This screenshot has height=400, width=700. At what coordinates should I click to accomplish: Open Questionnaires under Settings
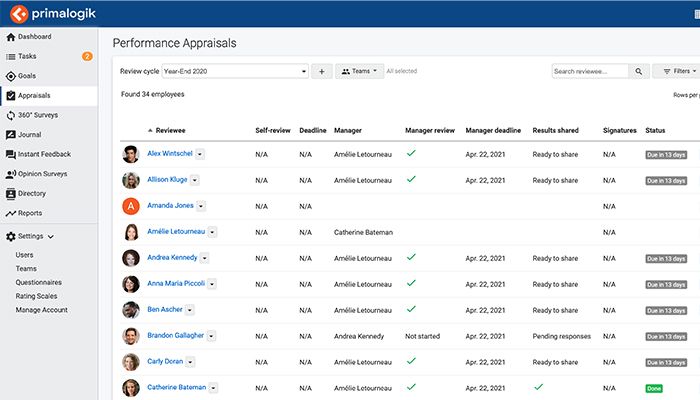[x=39, y=282]
